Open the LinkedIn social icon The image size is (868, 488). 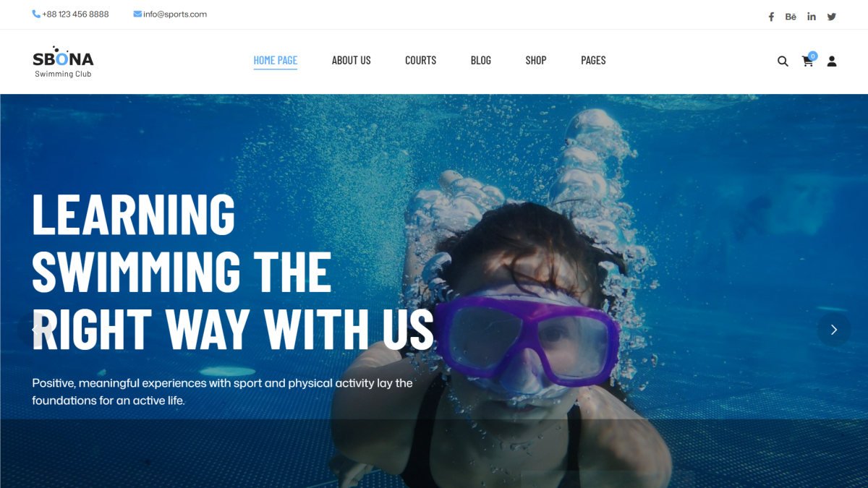coord(812,17)
